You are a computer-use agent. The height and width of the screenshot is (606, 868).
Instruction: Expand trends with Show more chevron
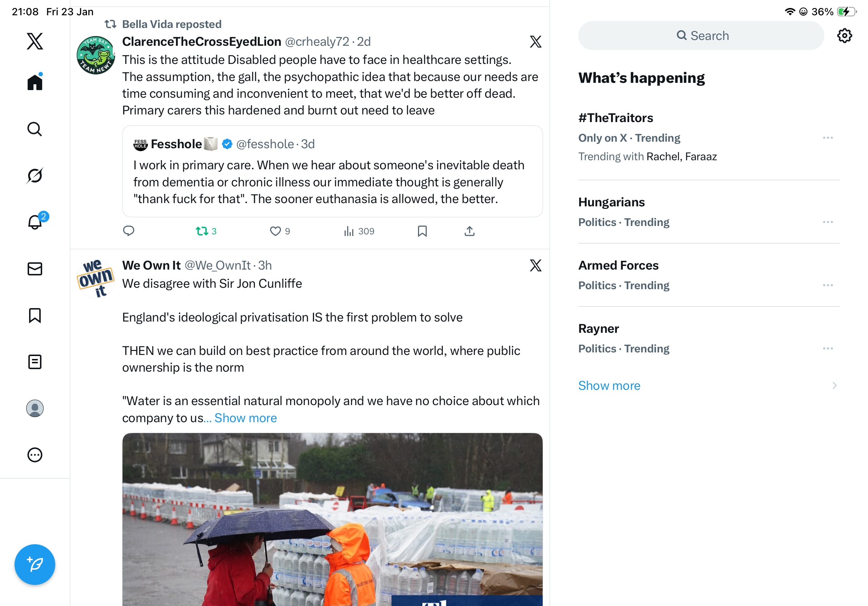[834, 385]
